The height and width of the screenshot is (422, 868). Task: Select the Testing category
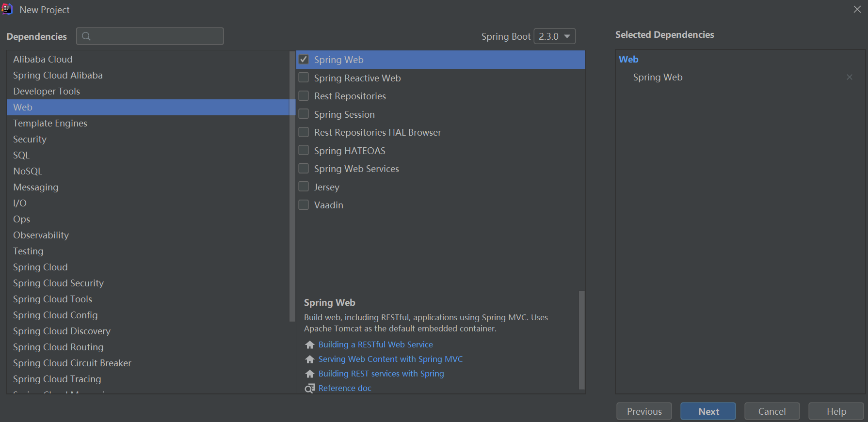point(148,251)
